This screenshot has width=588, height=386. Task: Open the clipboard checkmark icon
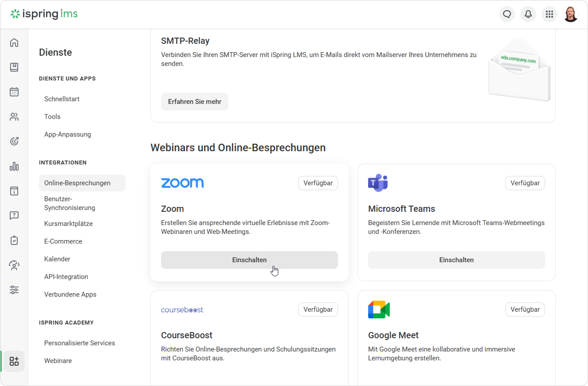coord(14,240)
